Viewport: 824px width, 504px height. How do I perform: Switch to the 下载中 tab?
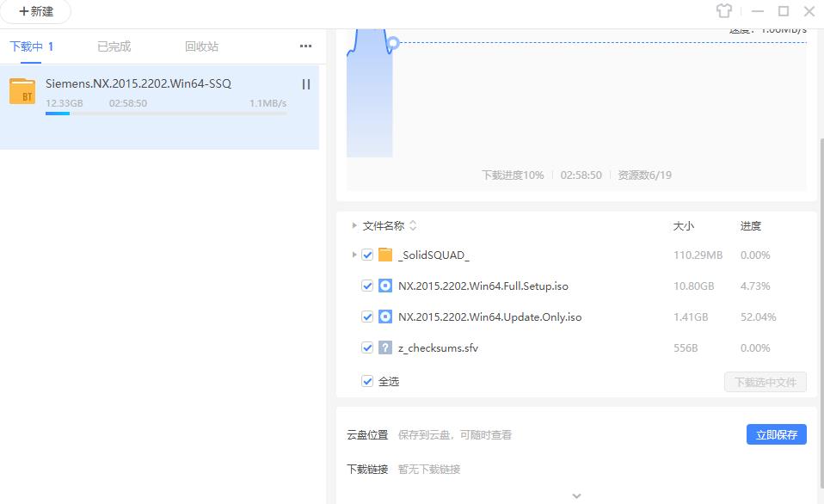click(32, 46)
